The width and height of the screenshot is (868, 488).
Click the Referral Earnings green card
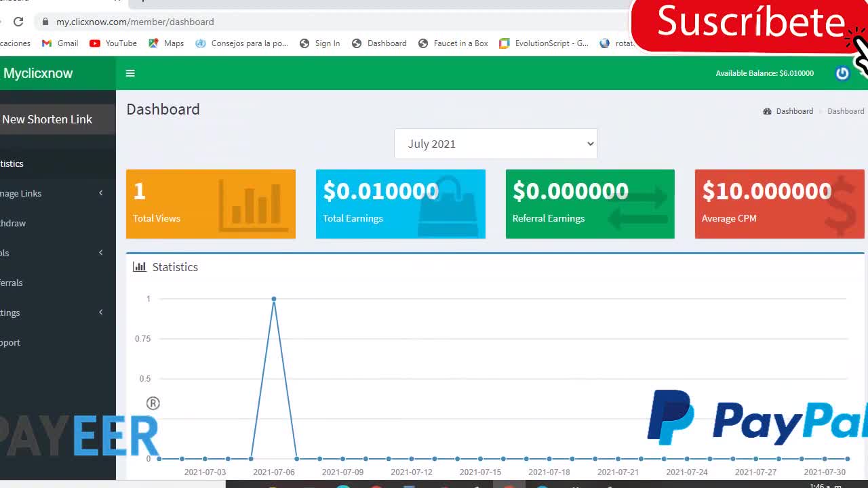coord(590,204)
